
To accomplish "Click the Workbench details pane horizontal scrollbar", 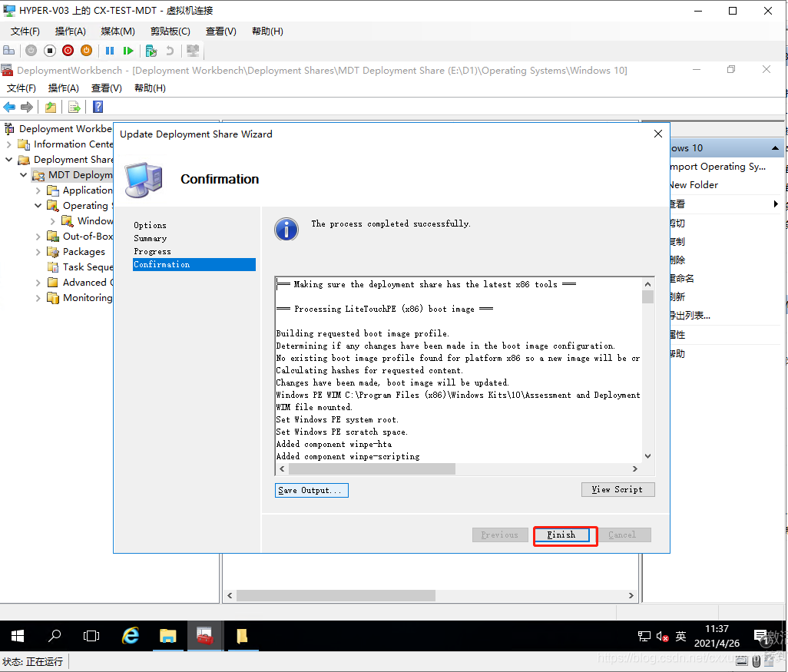I will (336, 596).
